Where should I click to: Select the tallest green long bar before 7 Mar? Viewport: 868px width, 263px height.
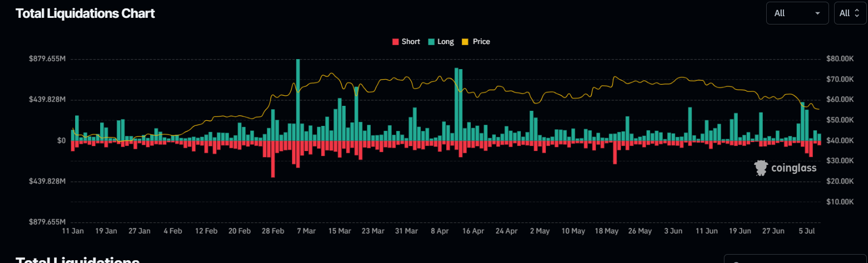[x=298, y=99]
